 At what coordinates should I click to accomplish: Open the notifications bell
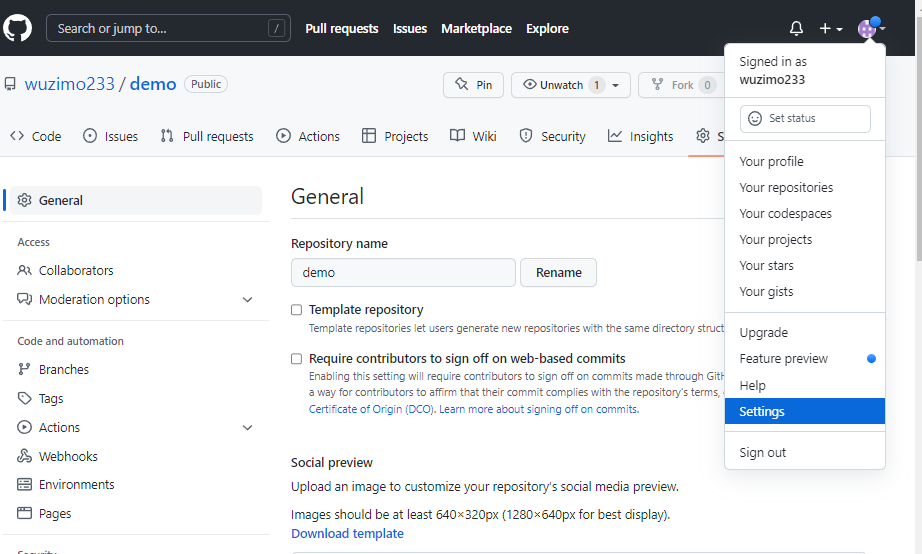(x=796, y=29)
